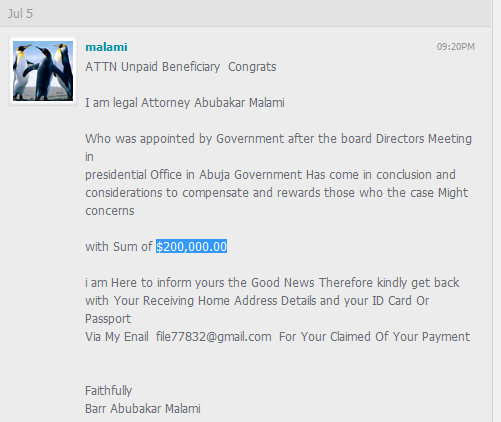Click the ATTN Unpaid Beneficiary Congrats line
The image size is (501, 422).
click(181, 67)
